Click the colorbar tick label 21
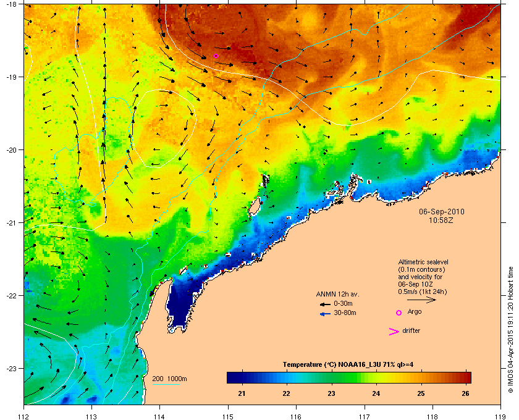 [x=242, y=393]
